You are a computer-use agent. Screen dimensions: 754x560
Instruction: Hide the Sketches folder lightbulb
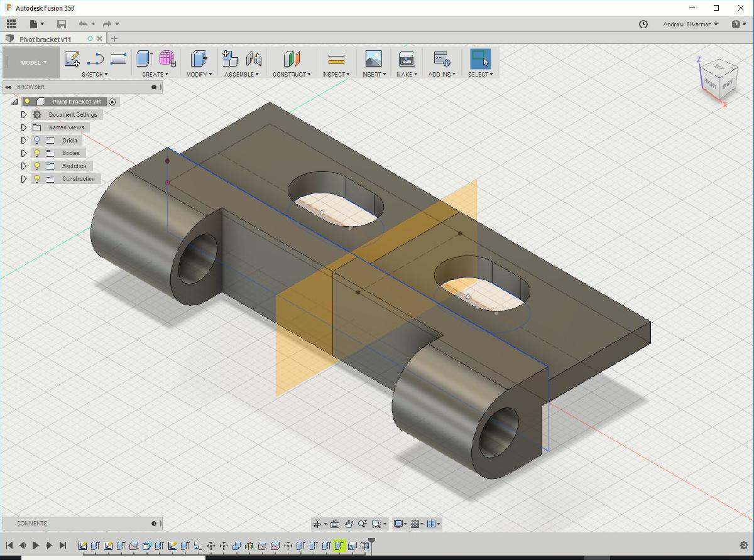click(37, 166)
